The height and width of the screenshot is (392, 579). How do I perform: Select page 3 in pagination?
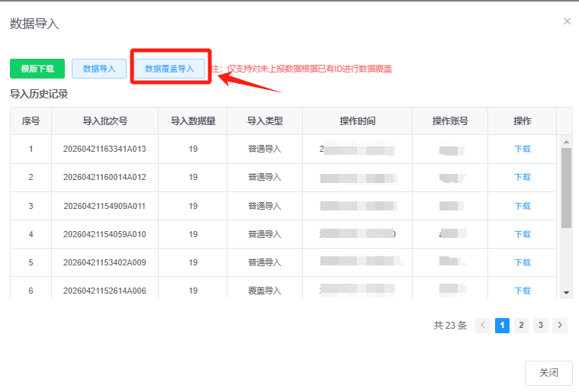pyautogui.click(x=541, y=325)
